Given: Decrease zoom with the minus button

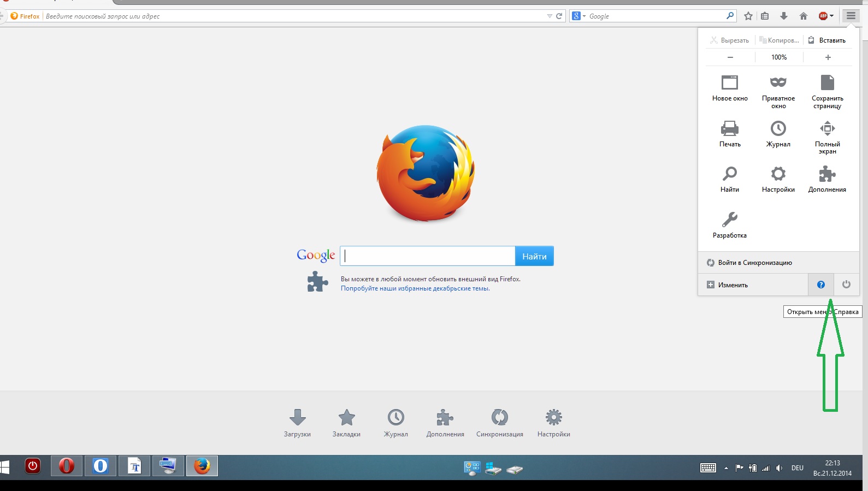Looking at the screenshot, I should click(730, 57).
